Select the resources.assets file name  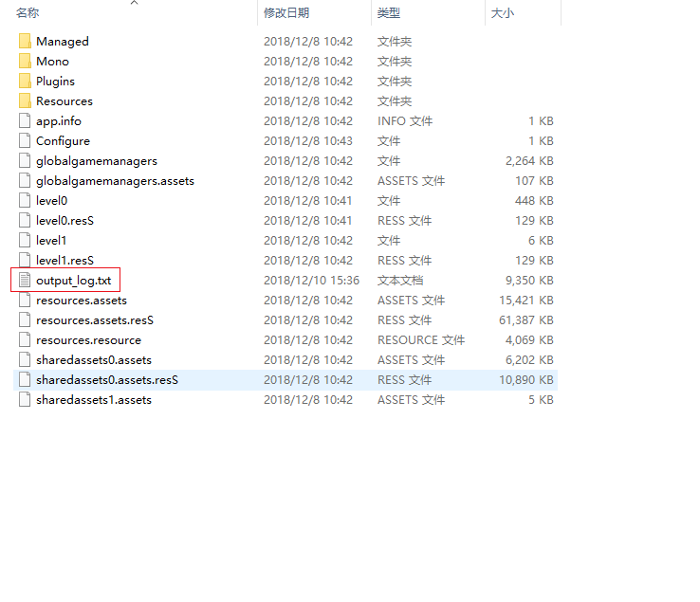click(82, 301)
